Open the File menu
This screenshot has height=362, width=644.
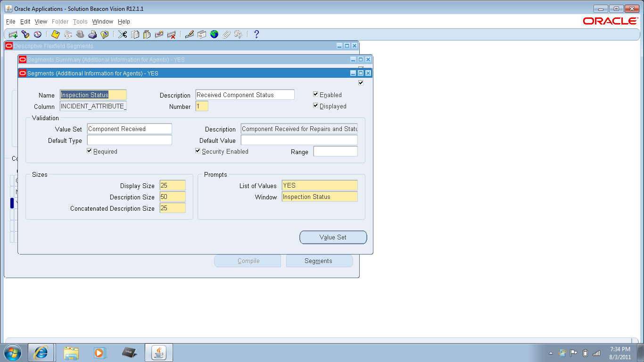click(11, 22)
